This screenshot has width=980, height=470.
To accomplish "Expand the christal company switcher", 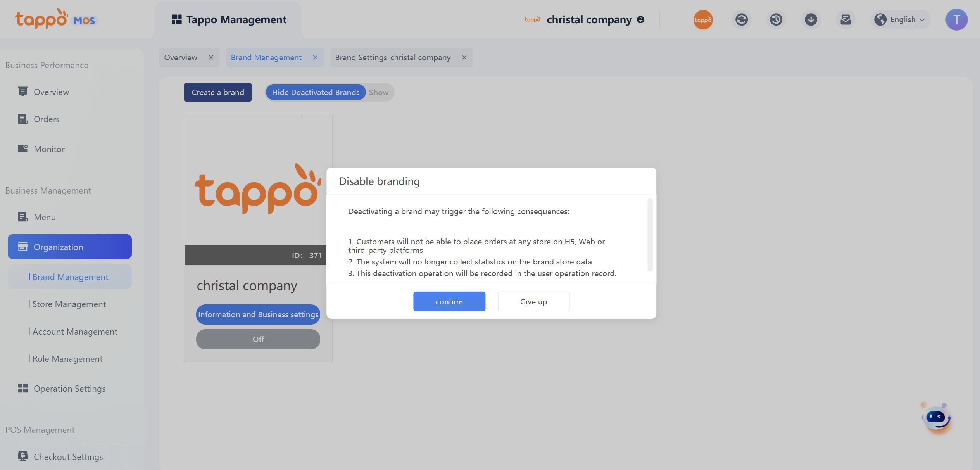I will point(640,19).
